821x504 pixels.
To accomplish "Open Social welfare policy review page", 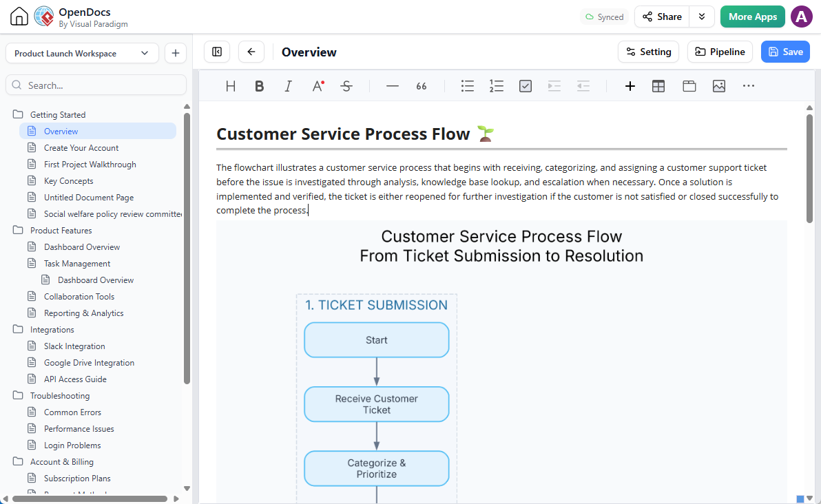I will (x=112, y=213).
